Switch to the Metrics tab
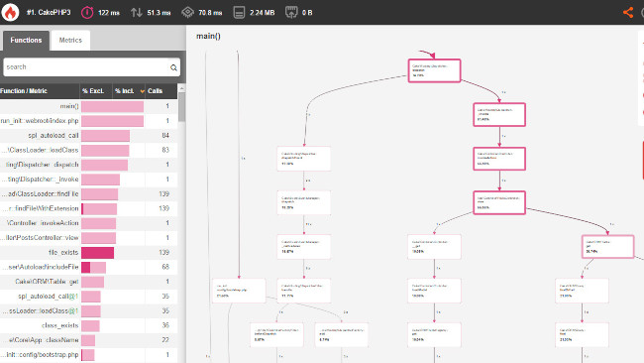Viewport: 644px width, 363px height. 70,41
